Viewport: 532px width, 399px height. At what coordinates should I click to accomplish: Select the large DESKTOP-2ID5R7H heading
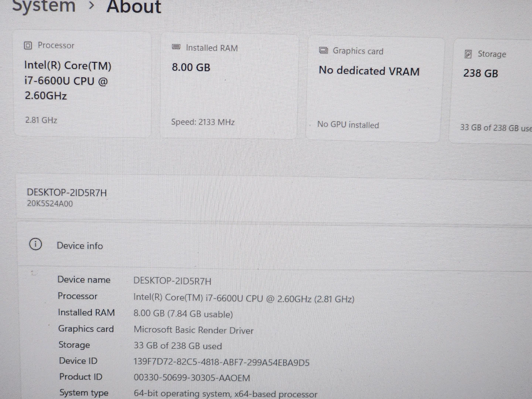click(x=67, y=192)
